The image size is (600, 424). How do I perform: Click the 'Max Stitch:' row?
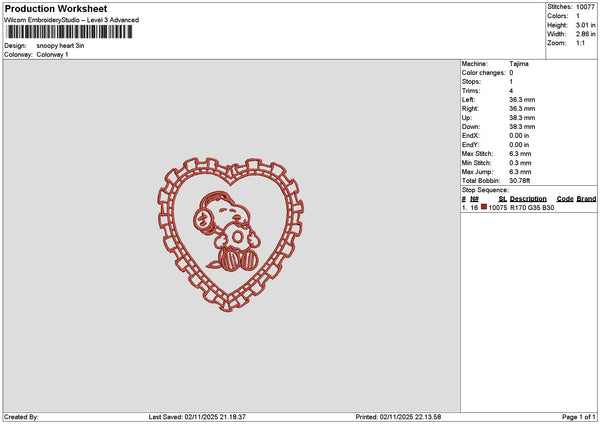click(497, 154)
